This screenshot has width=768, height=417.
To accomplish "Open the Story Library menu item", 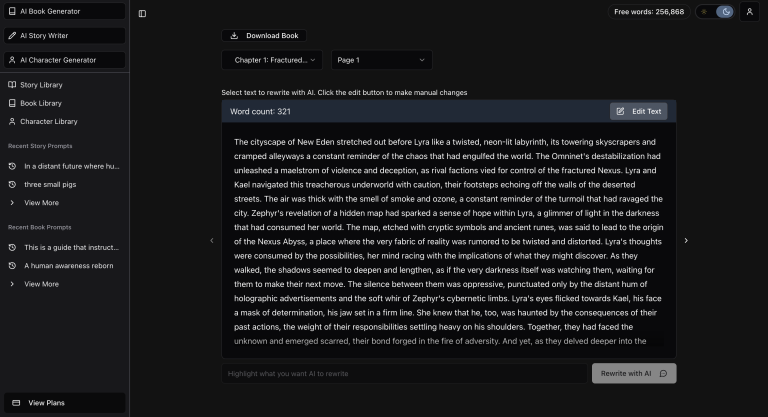I will pos(41,85).
